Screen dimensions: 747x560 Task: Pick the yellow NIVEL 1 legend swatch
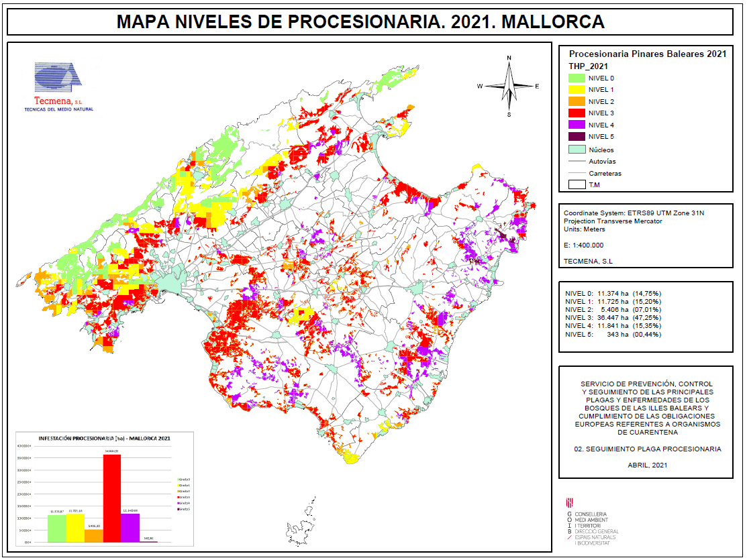pos(577,90)
